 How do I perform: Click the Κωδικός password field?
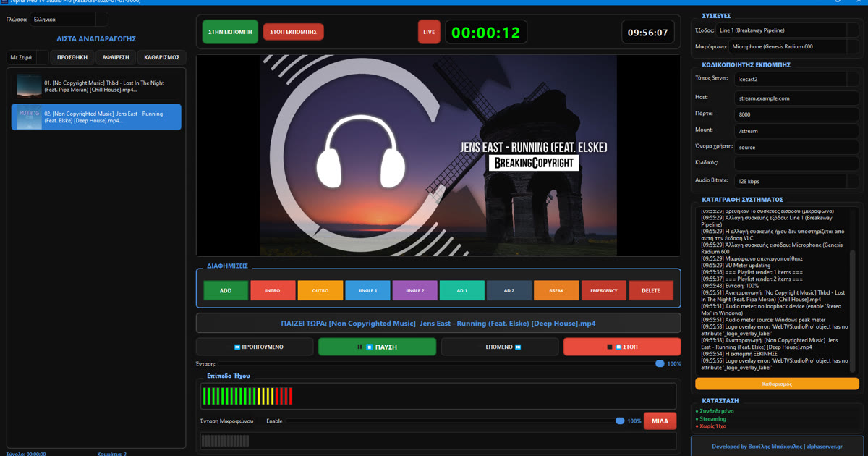796,164
